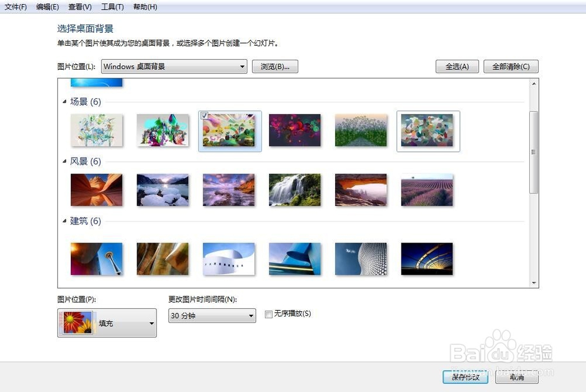Open the 帮助(H) menu

click(x=145, y=6)
